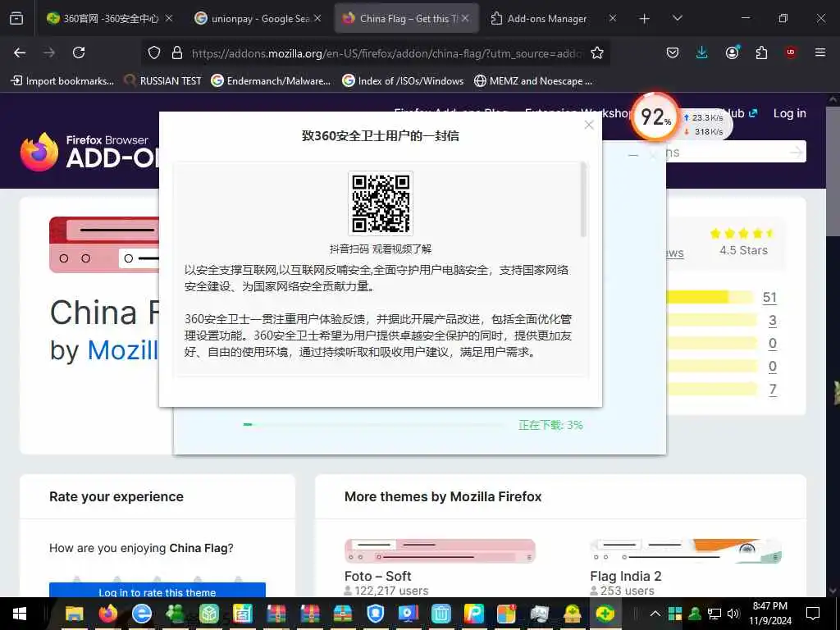The width and height of the screenshot is (840, 630).
Task: Open File Explorer from taskbar
Action: tap(75, 614)
